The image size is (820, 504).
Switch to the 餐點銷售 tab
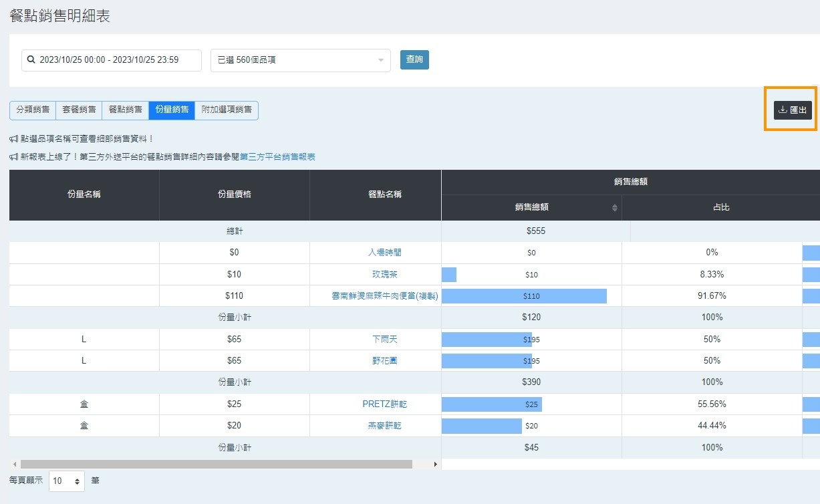(x=126, y=110)
